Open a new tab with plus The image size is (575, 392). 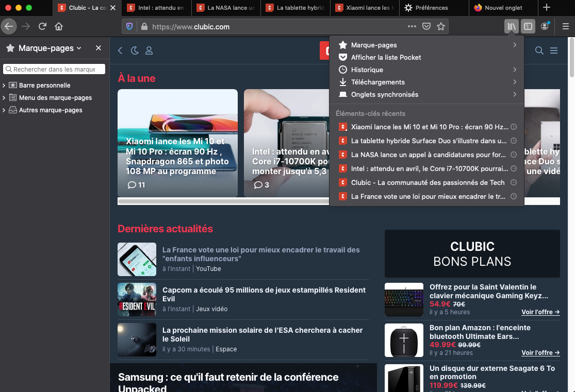547,7
